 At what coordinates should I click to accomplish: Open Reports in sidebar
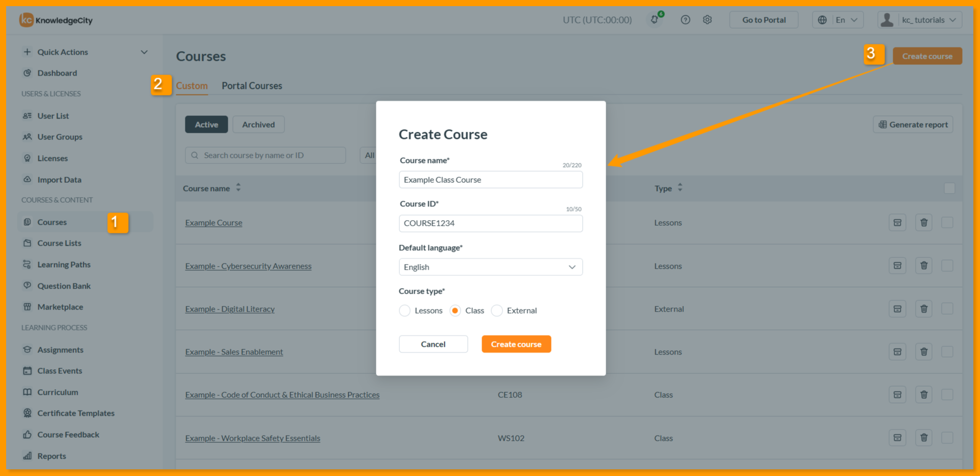[51, 456]
